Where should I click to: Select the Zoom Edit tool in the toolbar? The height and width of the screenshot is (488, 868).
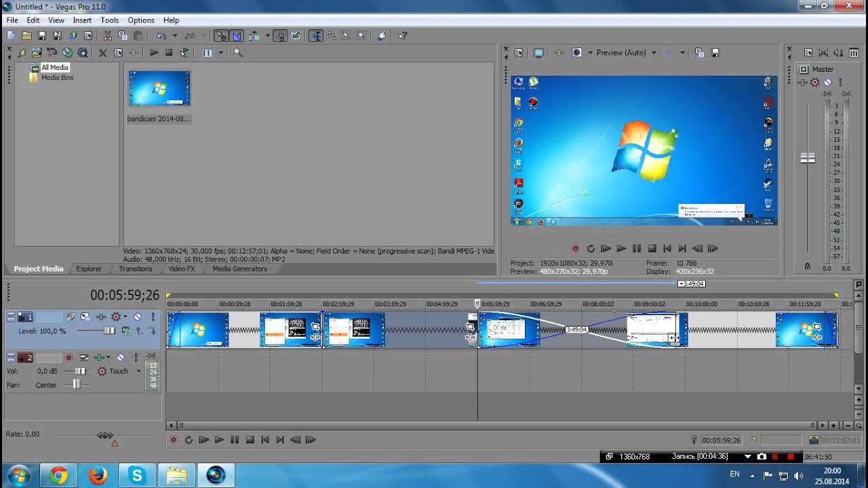coord(361,36)
